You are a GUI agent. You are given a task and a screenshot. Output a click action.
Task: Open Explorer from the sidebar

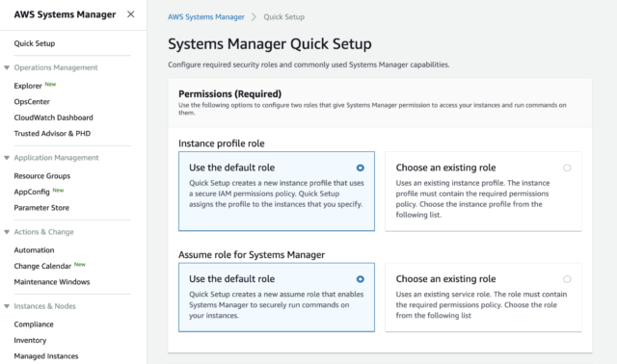(x=28, y=86)
